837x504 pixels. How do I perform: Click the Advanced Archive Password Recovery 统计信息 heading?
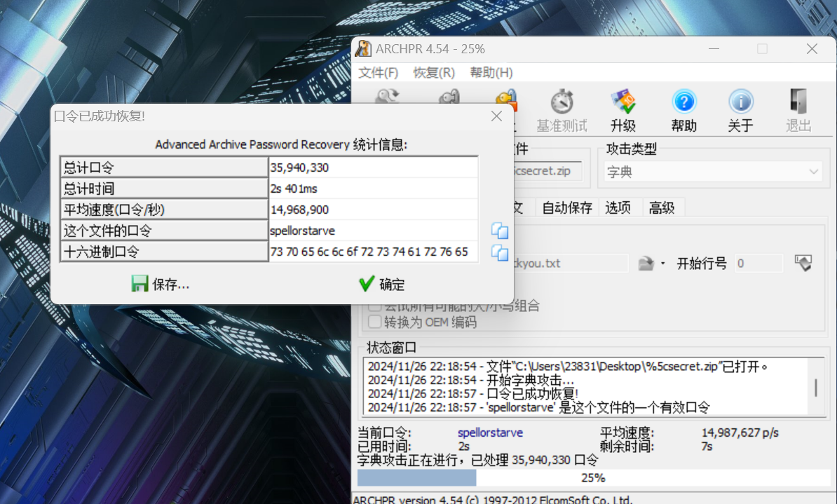pos(281,144)
